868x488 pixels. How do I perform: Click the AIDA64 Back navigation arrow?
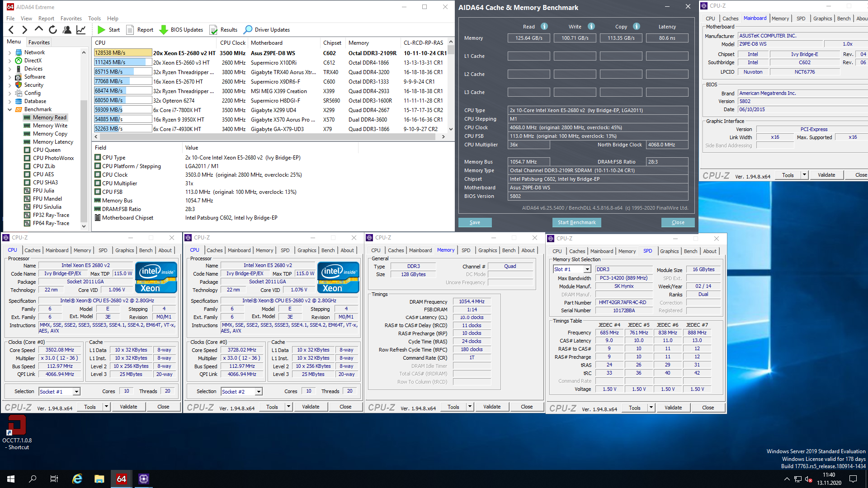[x=11, y=30]
